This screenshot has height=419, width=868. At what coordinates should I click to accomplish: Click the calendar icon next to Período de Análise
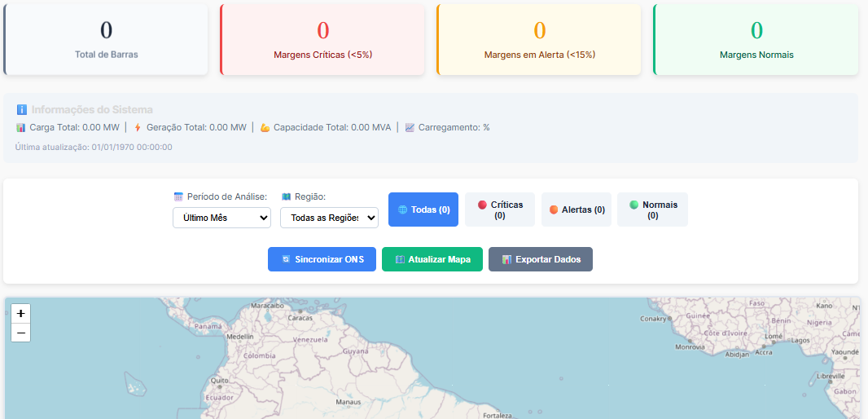tap(178, 196)
